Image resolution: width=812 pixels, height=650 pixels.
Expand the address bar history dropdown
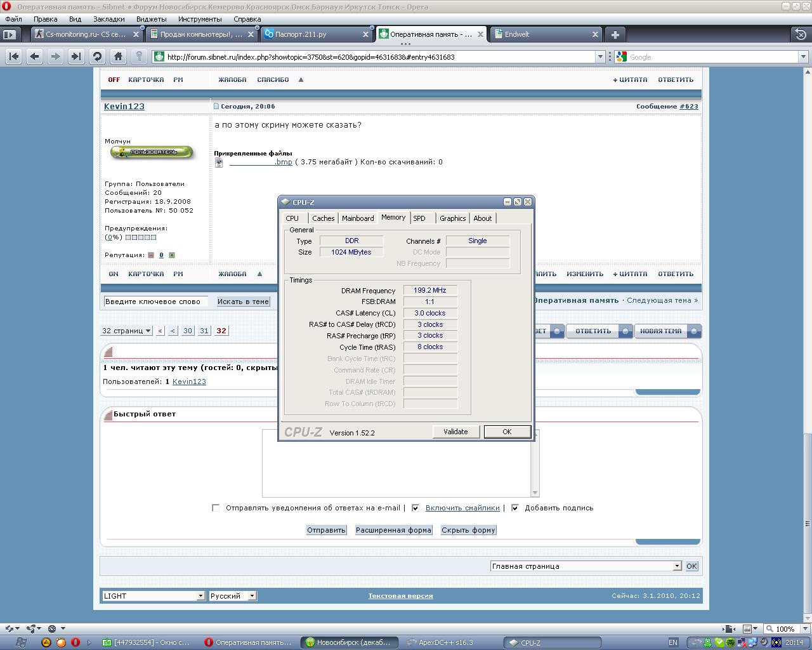600,56
